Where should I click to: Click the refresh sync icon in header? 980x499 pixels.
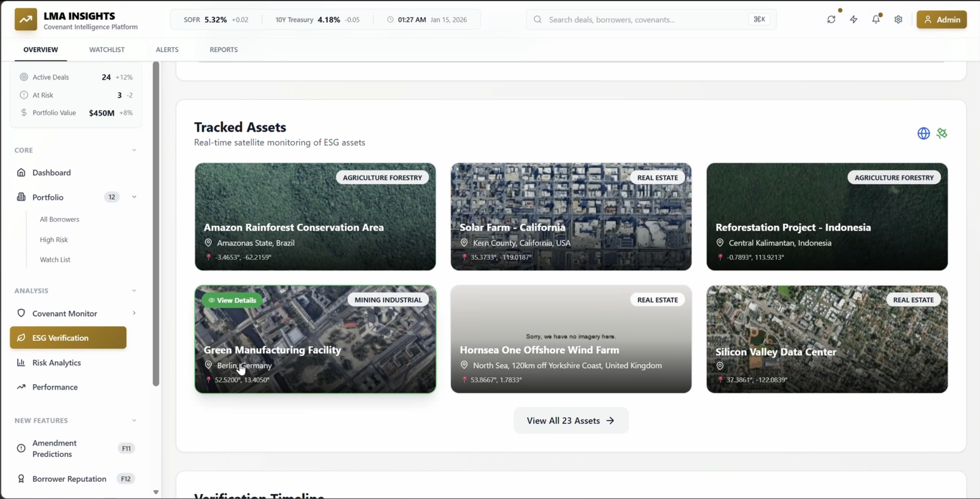click(831, 19)
